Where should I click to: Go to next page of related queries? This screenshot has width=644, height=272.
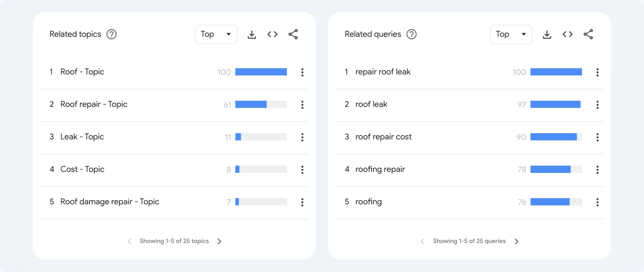click(516, 241)
